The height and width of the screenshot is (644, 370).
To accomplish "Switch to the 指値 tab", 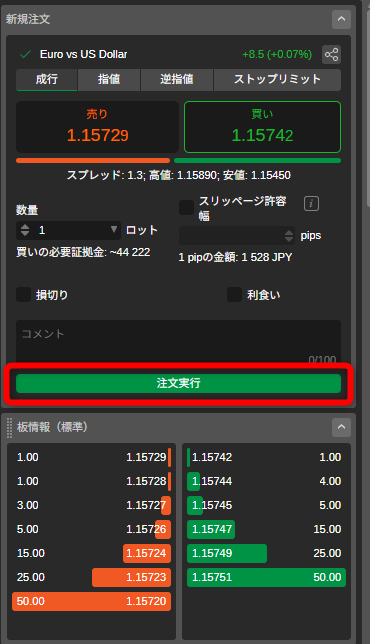I will point(109,79).
